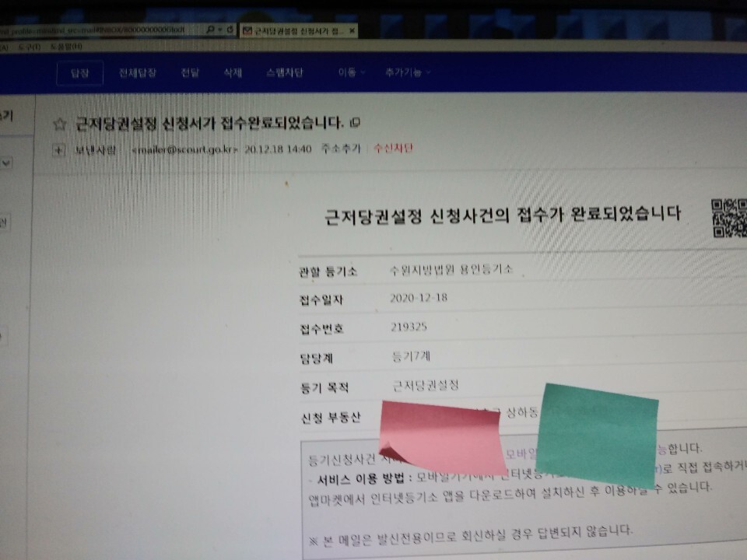The image size is (747, 560).
Task: Open mail in new window icon
Action: (x=355, y=123)
